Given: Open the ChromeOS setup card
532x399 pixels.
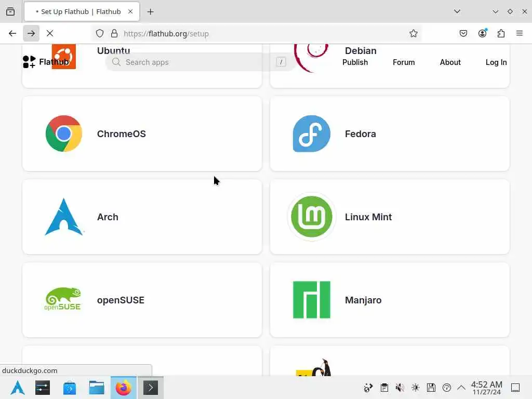Looking at the screenshot, I should point(142,134).
